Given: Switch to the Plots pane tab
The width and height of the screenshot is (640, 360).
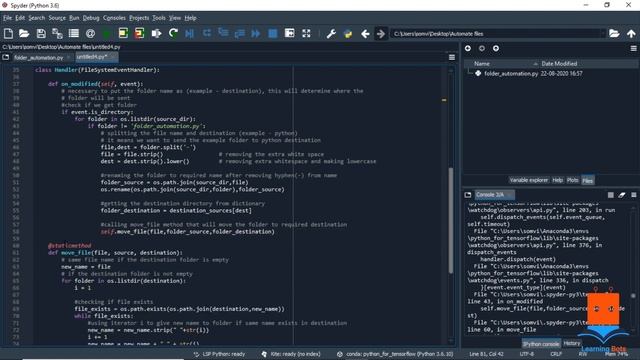Looking at the screenshot, I should click(572, 180).
